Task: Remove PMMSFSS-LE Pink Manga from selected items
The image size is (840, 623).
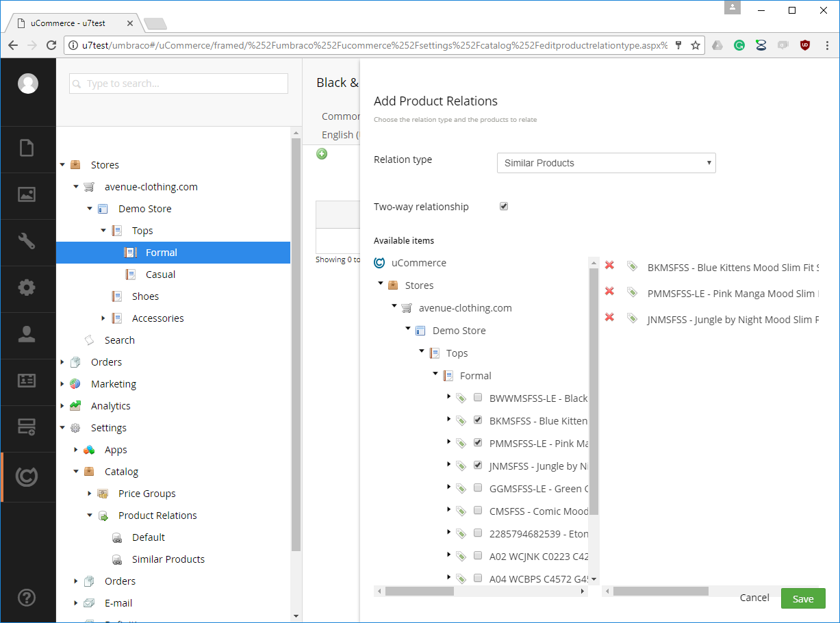Action: pos(609,292)
